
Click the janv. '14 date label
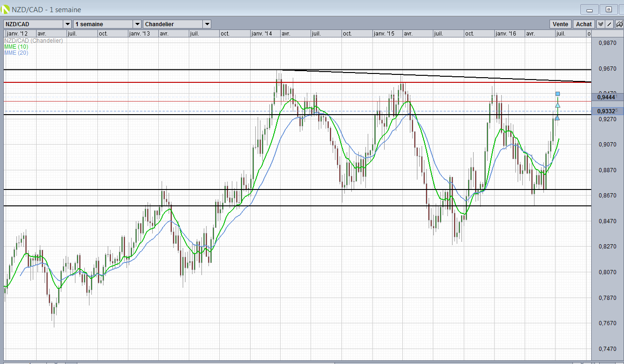point(262,34)
